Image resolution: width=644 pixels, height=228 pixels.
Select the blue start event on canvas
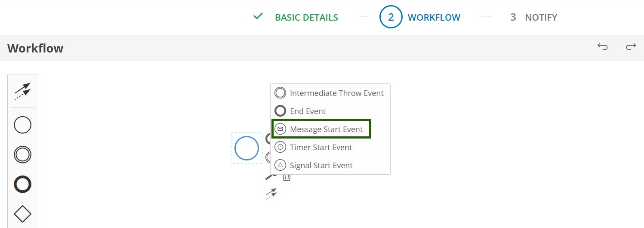[247, 148]
